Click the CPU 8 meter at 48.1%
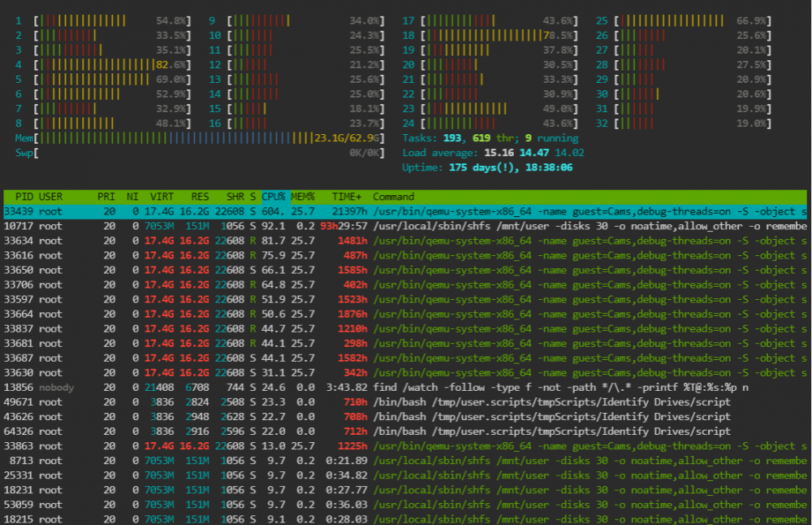The image size is (812, 525). click(103, 124)
